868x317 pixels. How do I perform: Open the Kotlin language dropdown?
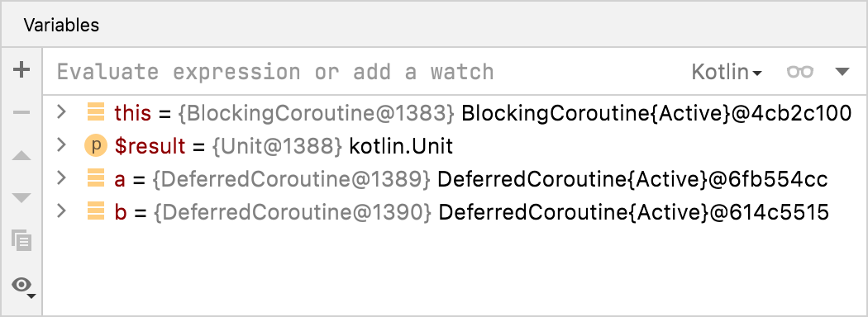point(727,72)
